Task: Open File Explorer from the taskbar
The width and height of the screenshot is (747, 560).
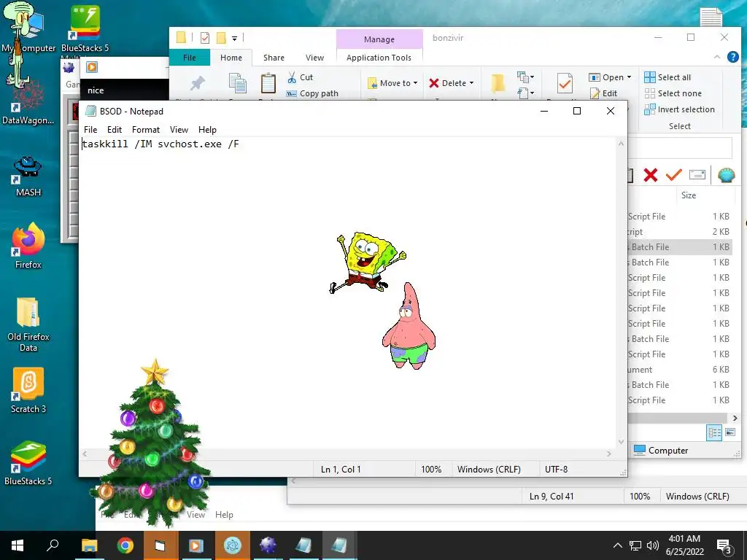Action: (90, 545)
